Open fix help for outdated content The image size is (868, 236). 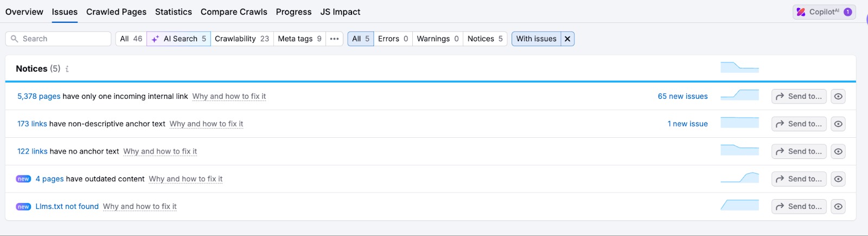tap(186, 179)
